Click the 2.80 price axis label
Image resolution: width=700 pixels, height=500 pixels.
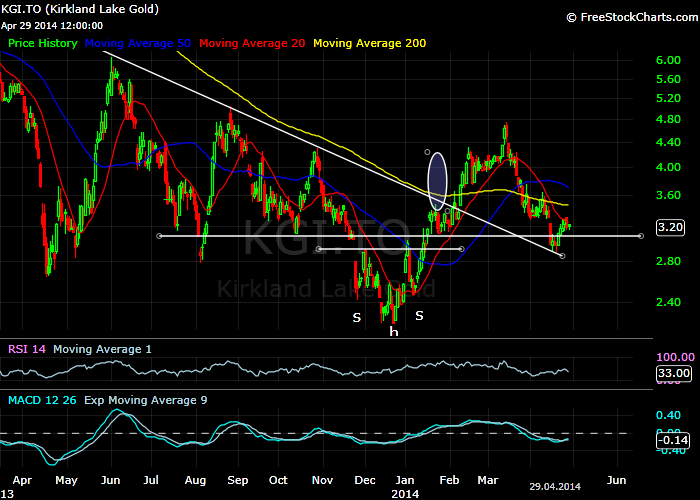click(x=668, y=261)
